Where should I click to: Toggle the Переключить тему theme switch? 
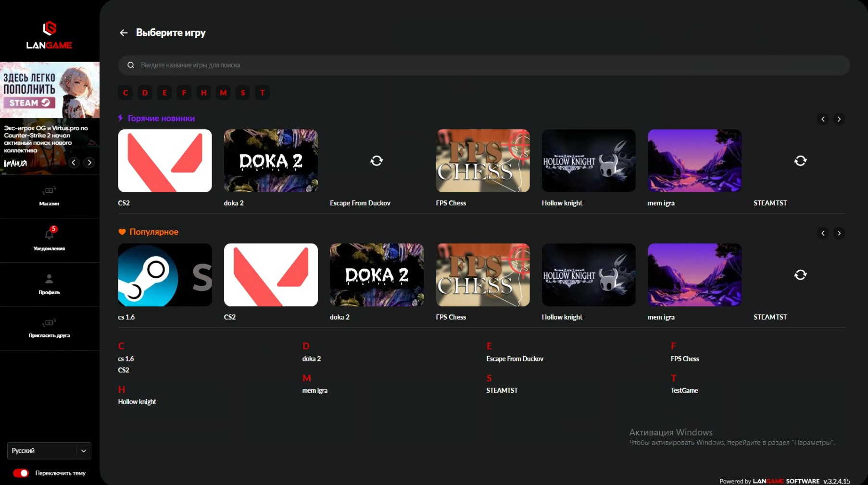coord(21,473)
